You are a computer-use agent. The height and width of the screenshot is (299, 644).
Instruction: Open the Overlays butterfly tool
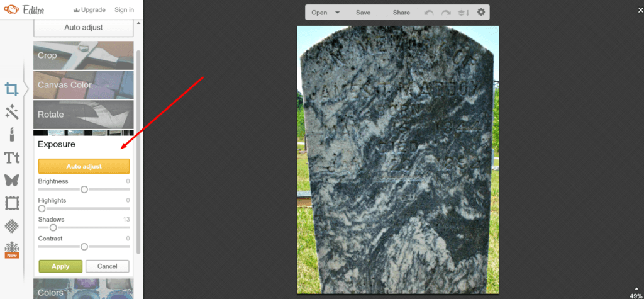11,180
